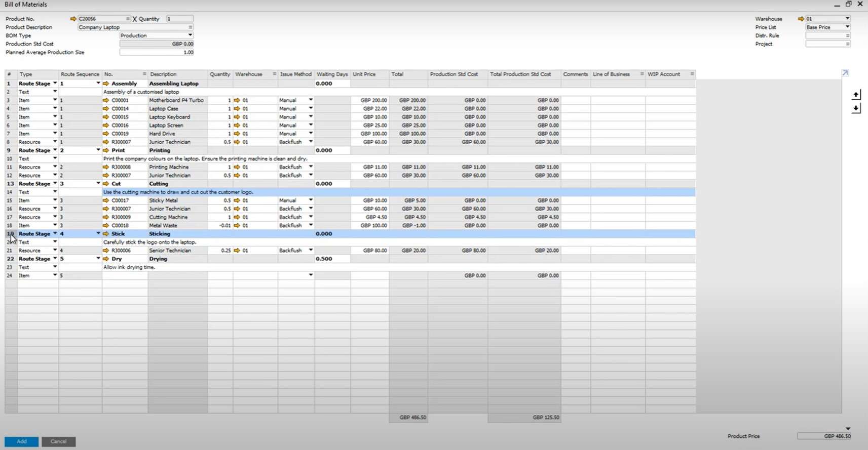This screenshot has height=450, width=868.
Task: Open the Product No. C20056 link arrow
Action: pos(73,19)
